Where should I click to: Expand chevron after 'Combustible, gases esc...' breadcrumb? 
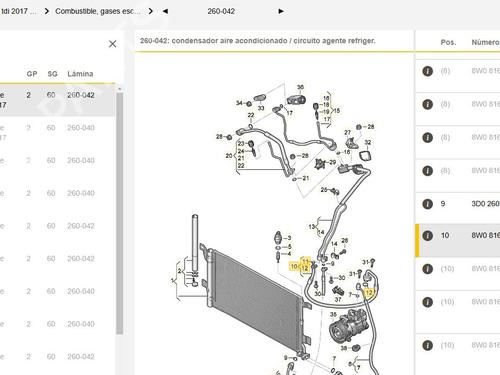(x=151, y=11)
